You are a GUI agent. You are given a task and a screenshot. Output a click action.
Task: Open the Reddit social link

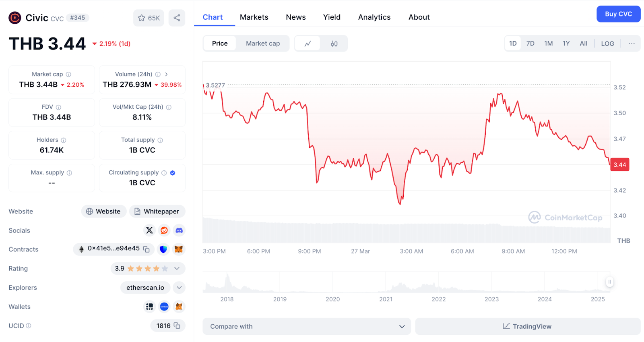click(x=164, y=230)
